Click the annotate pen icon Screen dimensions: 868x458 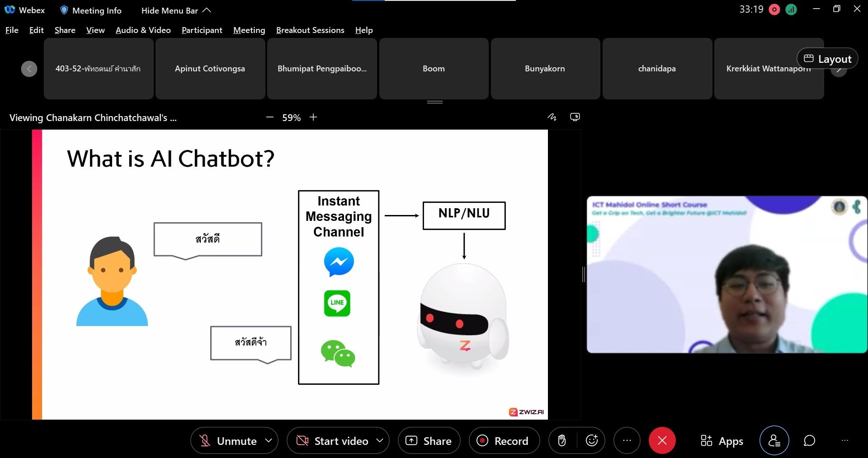coord(552,117)
